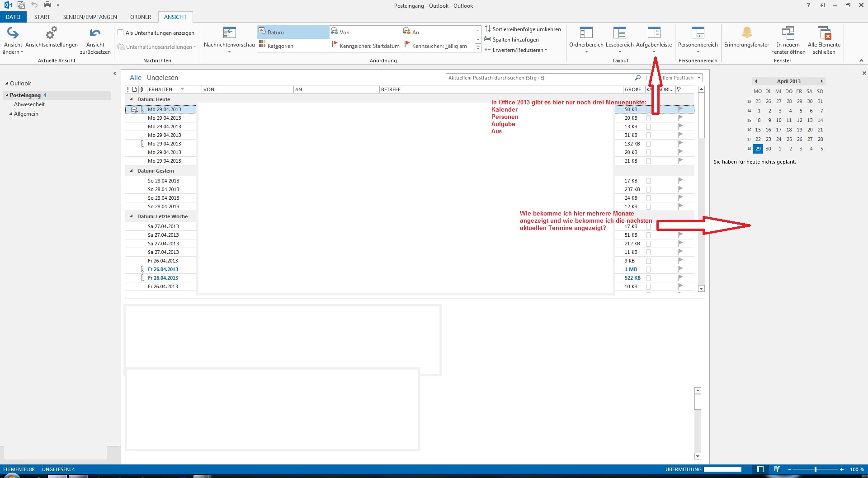Switch to the START ribbon tab
868x478 pixels.
click(42, 17)
